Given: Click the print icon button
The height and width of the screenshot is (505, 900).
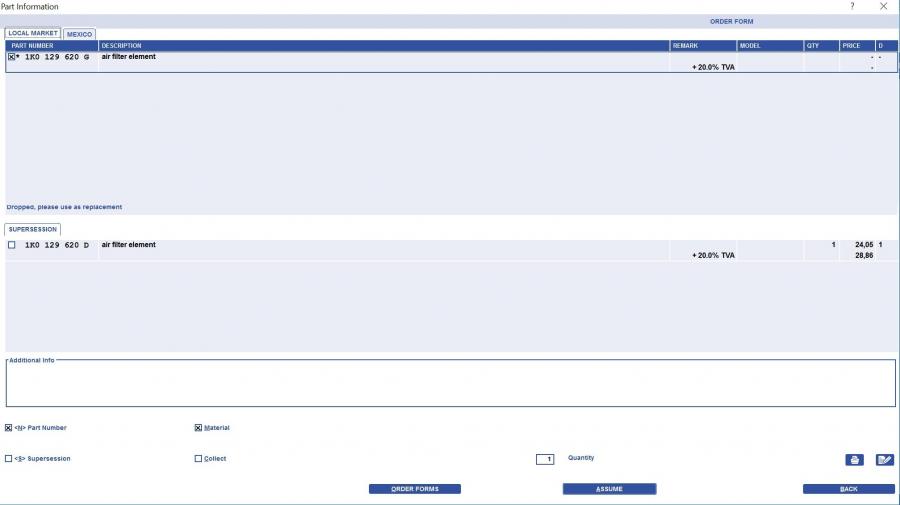Looking at the screenshot, I should point(854,460).
